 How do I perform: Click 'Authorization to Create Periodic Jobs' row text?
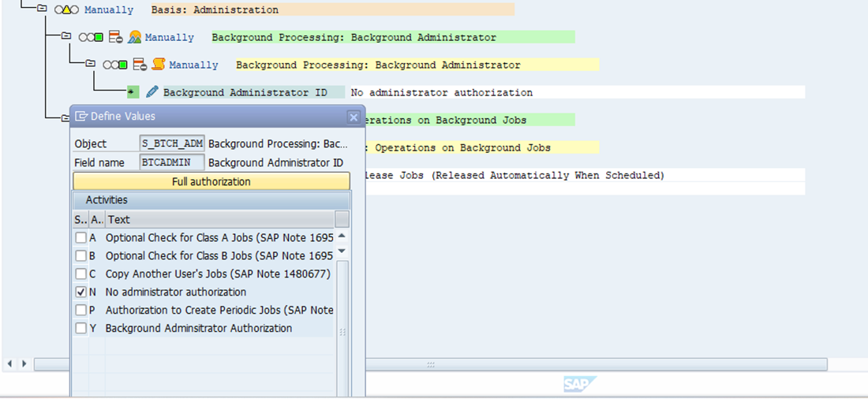click(x=219, y=311)
